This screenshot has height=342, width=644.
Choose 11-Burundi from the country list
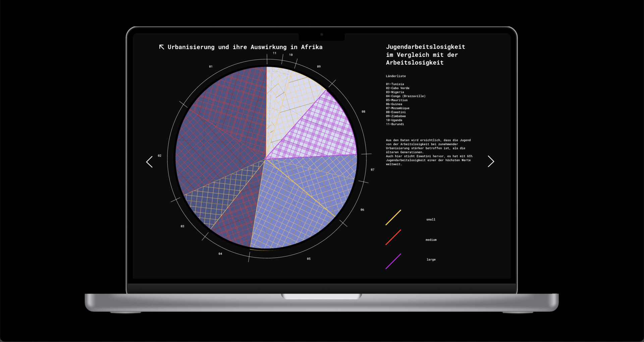(x=395, y=124)
